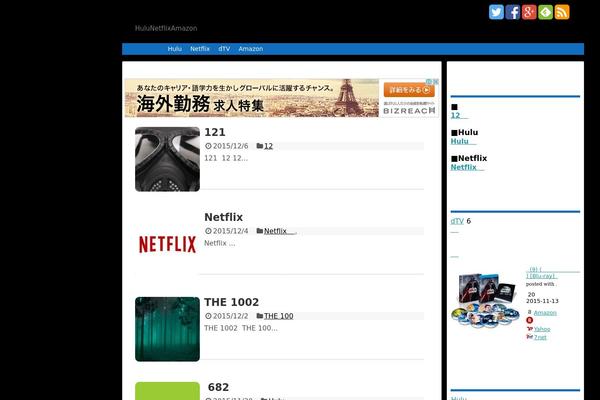Open the Twitter social icon
The height and width of the screenshot is (400, 600).
click(x=496, y=12)
